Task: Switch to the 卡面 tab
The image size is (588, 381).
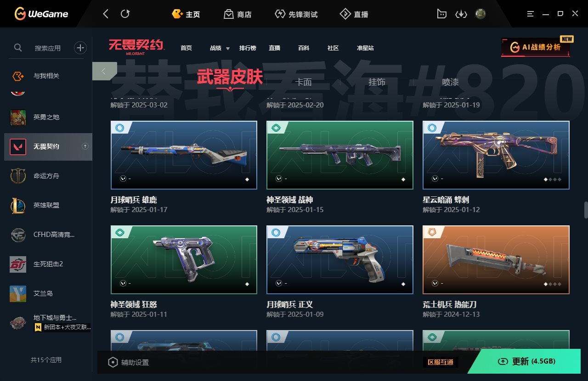Action: (303, 82)
